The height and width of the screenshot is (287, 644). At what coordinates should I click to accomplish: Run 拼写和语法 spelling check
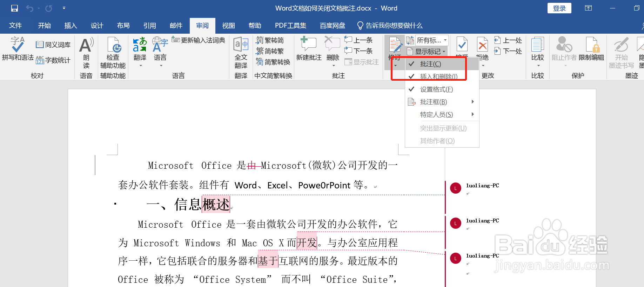18,49
